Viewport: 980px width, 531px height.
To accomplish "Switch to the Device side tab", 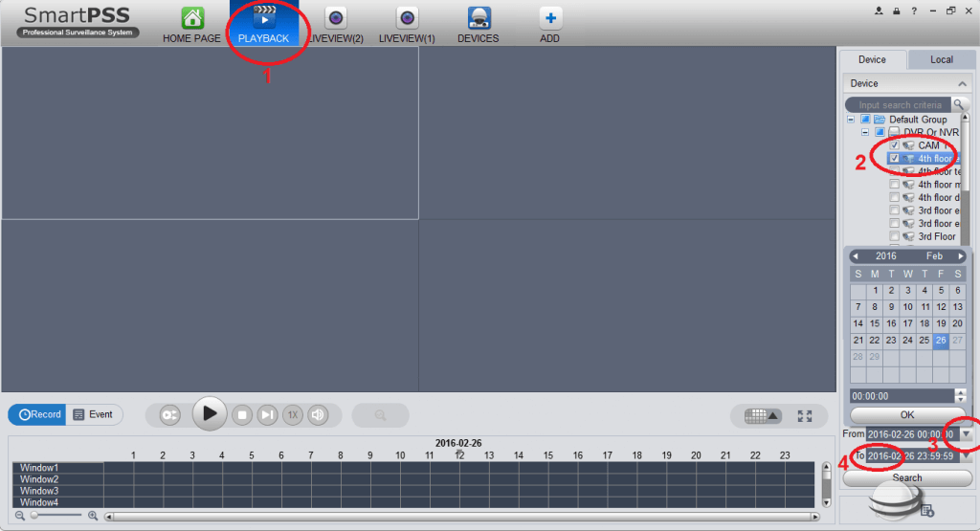I will click(x=872, y=59).
